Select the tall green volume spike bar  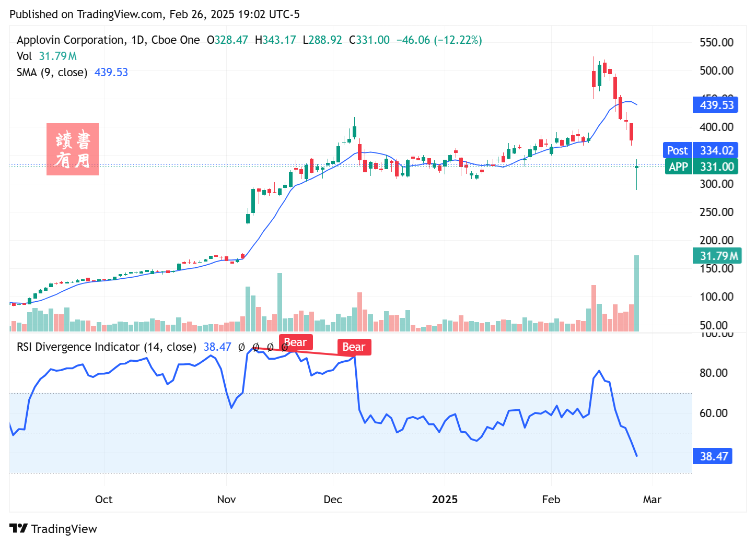[x=637, y=292]
